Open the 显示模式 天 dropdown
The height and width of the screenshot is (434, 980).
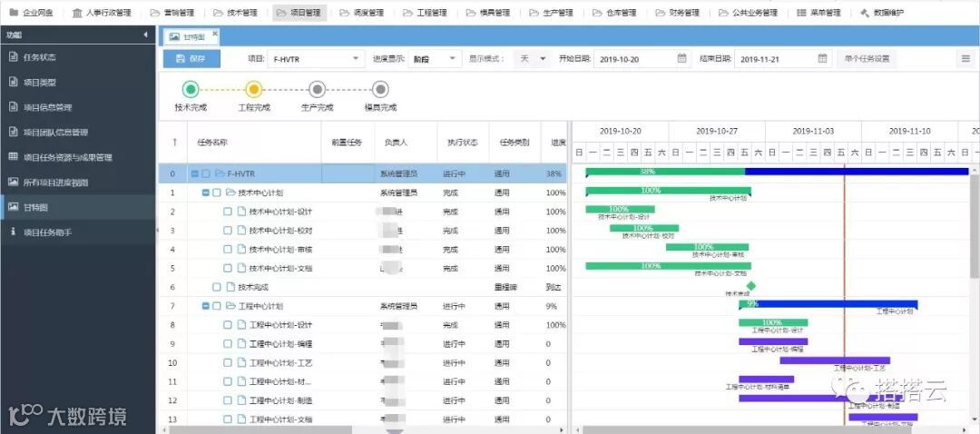coord(532,59)
